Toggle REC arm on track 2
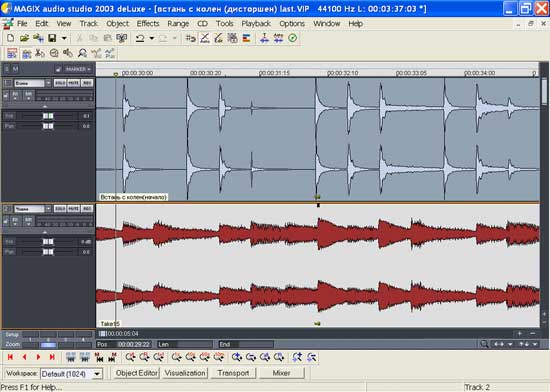 point(87,209)
